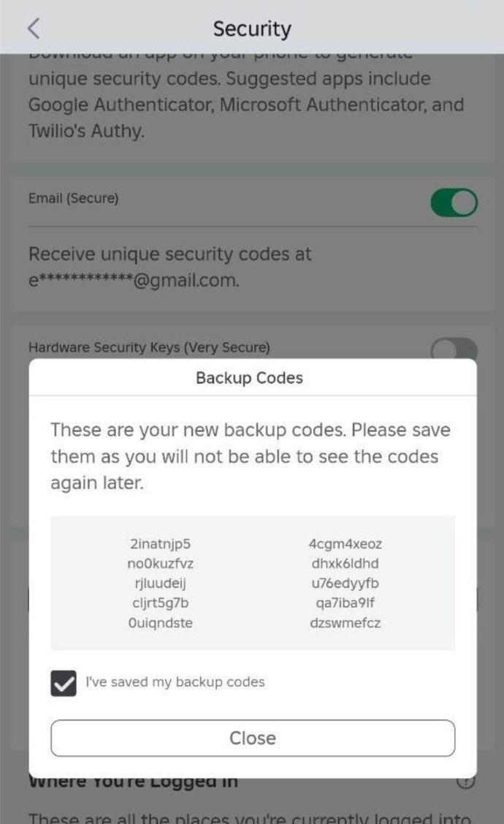The width and height of the screenshot is (504, 824).
Task: Click the Security page title
Action: [252, 29]
